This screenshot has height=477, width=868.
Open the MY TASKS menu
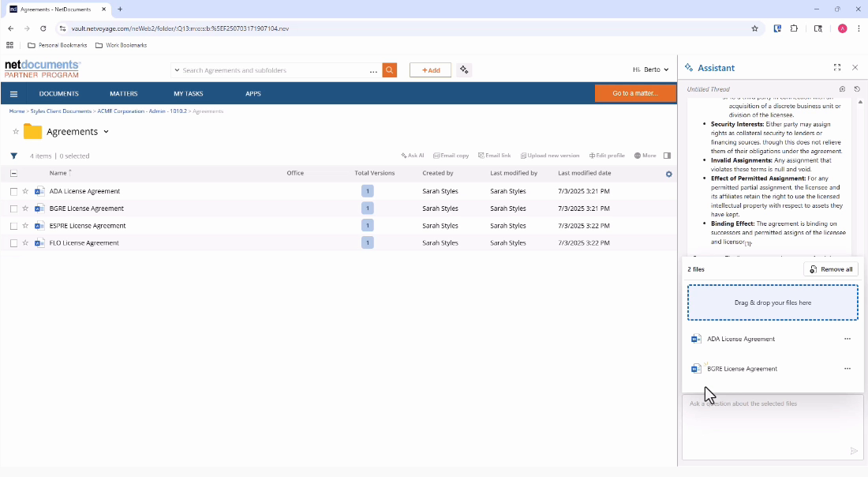[x=189, y=94]
